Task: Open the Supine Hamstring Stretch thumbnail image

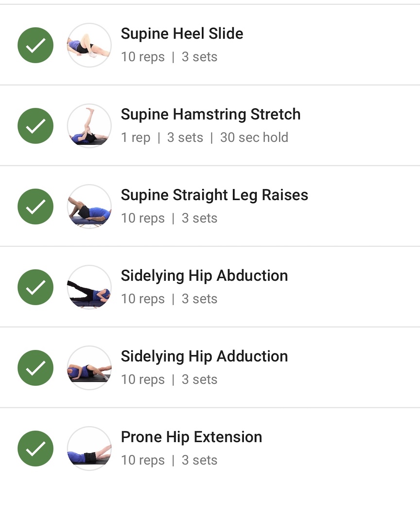Action: click(x=89, y=126)
